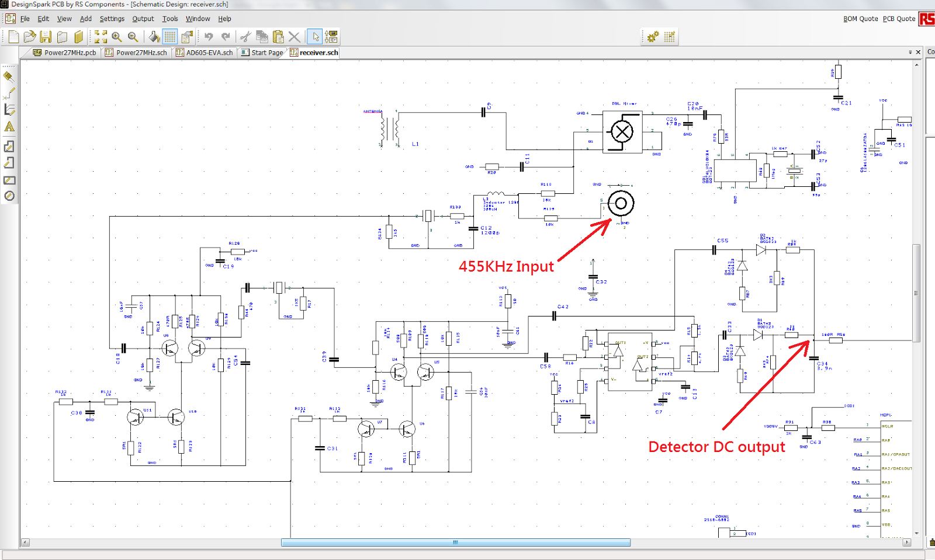Select the rectangle shape tool

pos(9,180)
